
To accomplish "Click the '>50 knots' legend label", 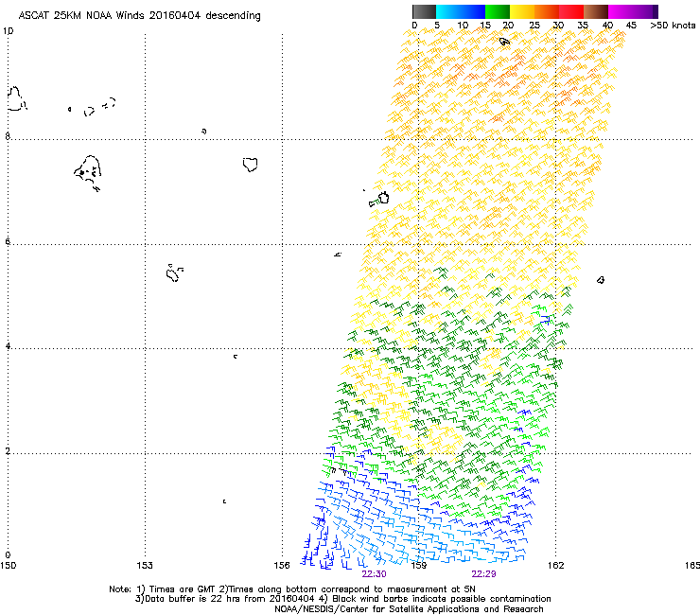I will pyautogui.click(x=673, y=26).
